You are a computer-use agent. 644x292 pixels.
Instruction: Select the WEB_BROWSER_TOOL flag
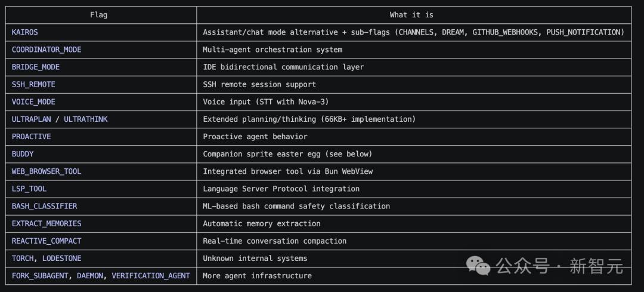(47, 171)
